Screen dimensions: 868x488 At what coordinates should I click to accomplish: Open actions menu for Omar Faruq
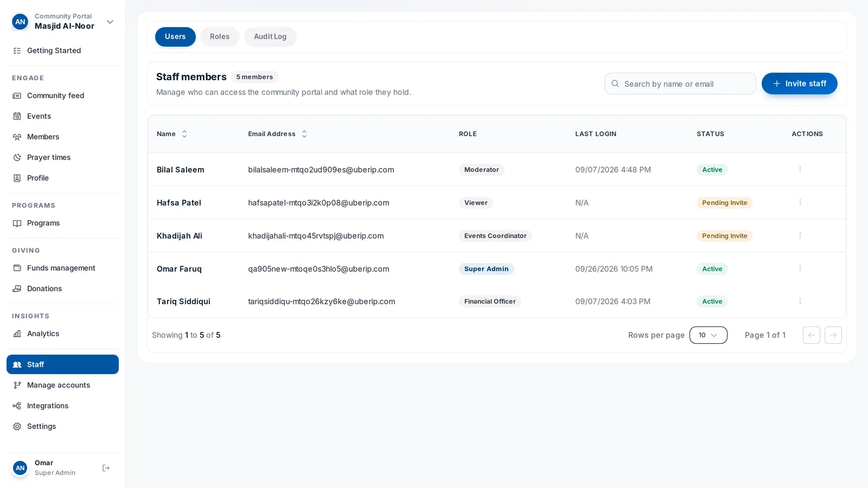click(800, 269)
